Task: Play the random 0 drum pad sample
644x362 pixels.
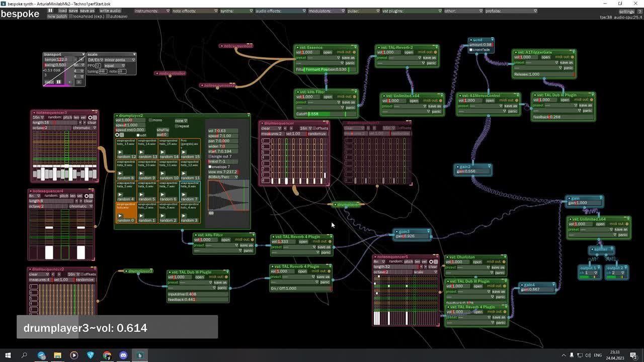Action: click(120, 216)
